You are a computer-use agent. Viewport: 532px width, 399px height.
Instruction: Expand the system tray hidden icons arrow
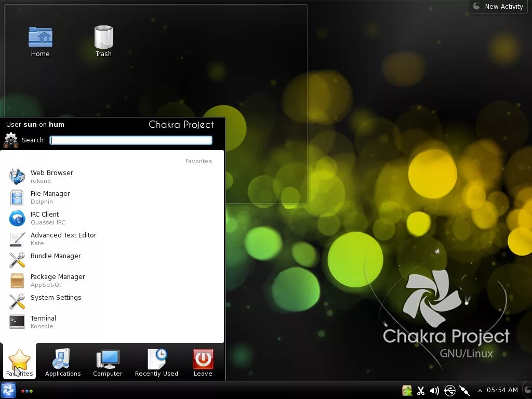click(x=479, y=390)
